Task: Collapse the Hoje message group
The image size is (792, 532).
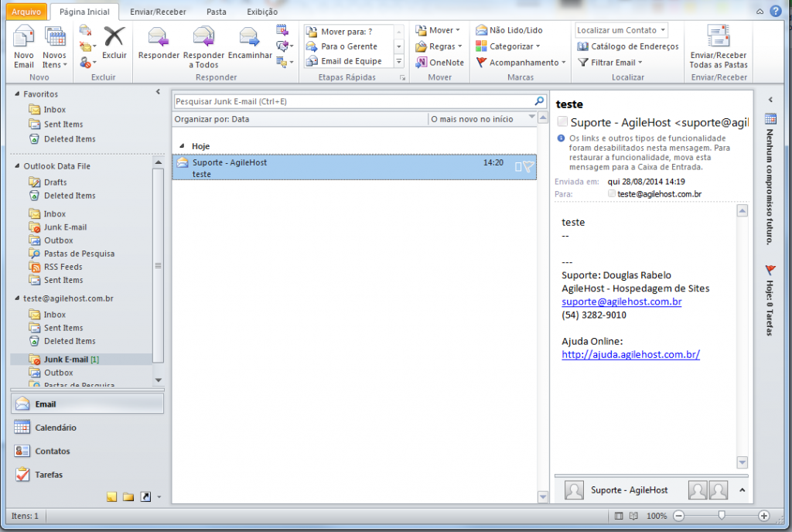Action: (182, 146)
